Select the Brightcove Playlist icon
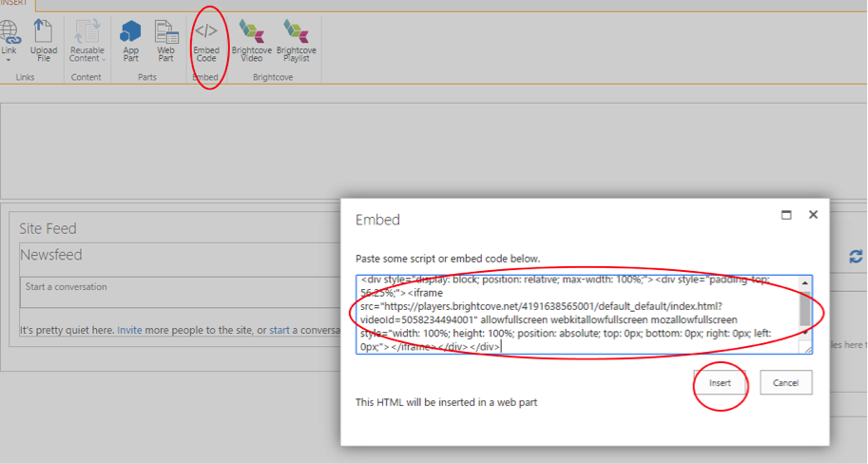Screen dimensions: 868x464 (x=296, y=40)
